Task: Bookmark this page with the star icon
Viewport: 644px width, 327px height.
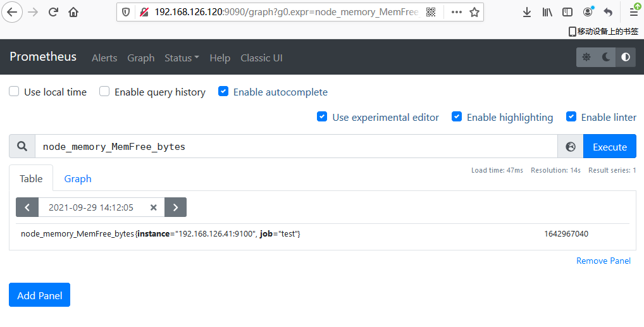Action: 474,12
